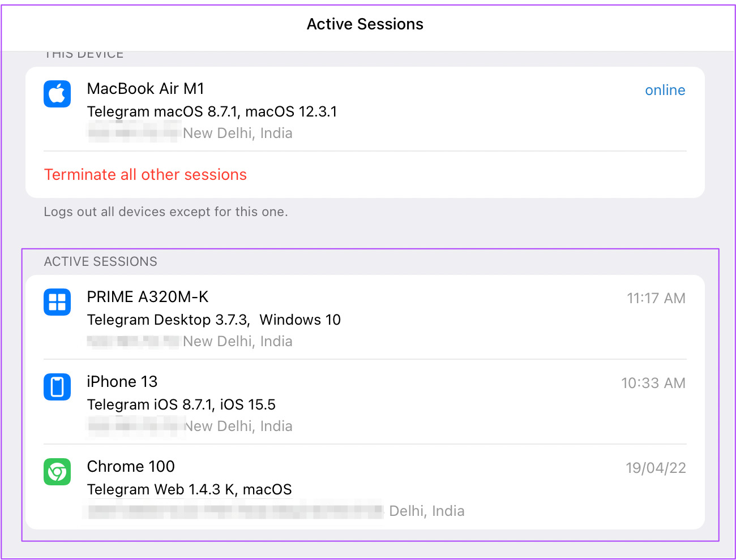Click the iPhone device icon
736x560 pixels.
(57, 387)
